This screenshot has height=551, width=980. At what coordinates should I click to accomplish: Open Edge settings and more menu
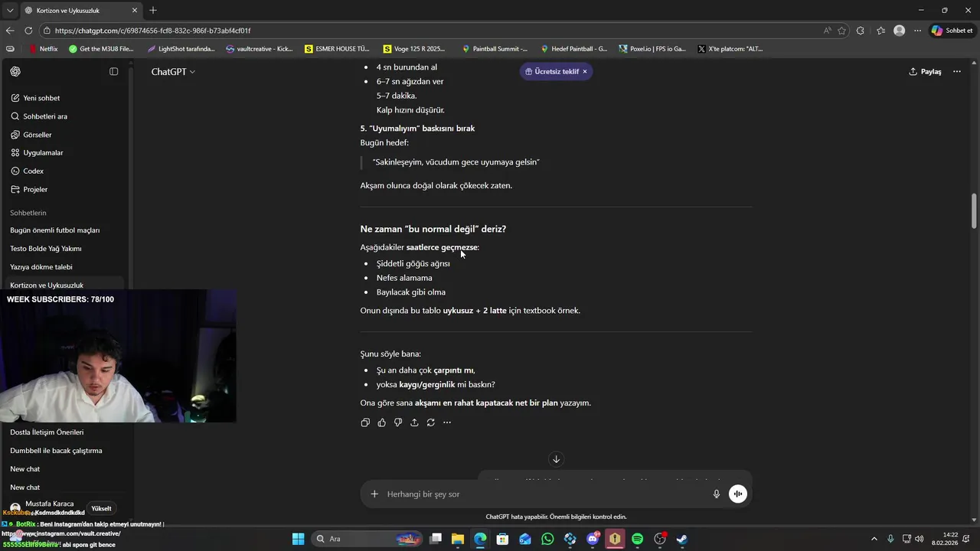917,31
